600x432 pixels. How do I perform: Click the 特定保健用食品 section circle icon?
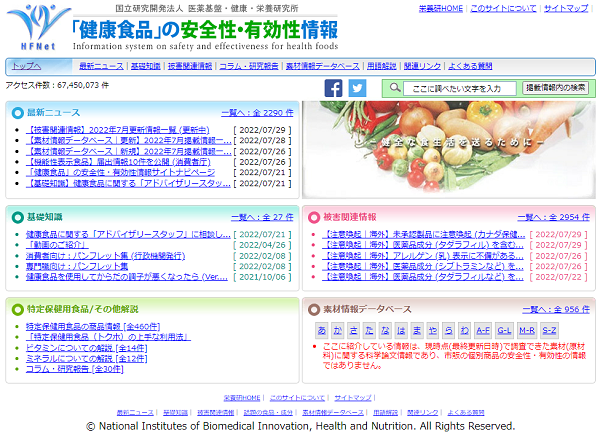tap(18, 309)
